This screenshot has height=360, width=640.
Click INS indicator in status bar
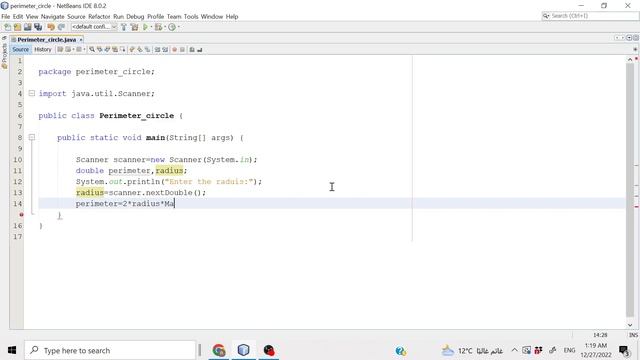click(x=633, y=335)
